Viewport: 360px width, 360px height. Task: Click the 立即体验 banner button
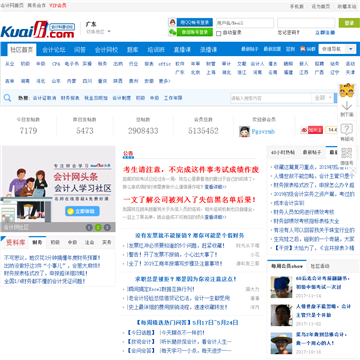[x=82, y=211]
